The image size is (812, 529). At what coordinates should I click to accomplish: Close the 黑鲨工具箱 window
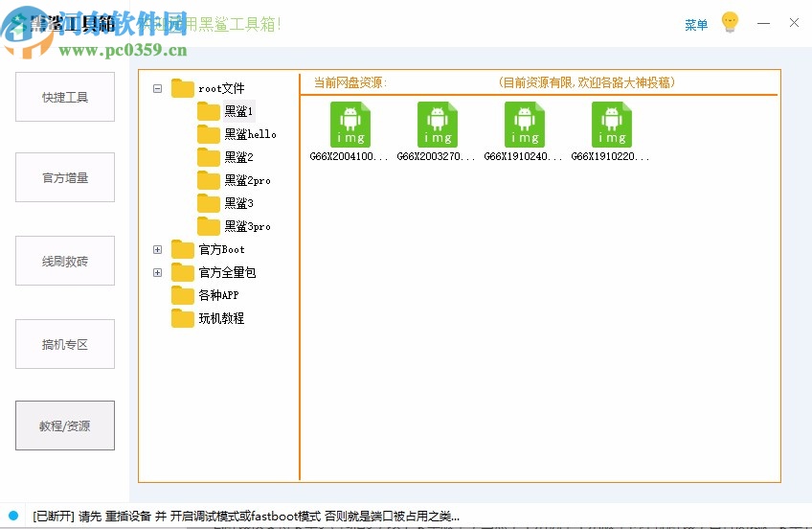(794, 23)
